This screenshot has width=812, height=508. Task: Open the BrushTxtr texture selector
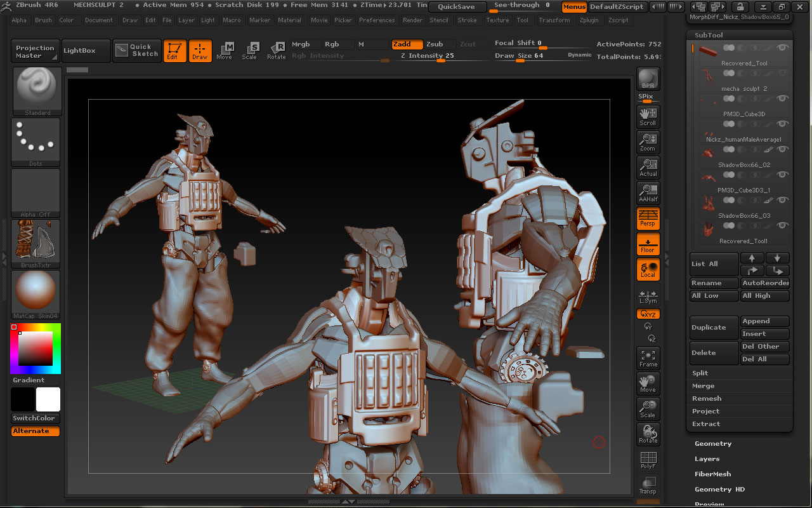pos(36,244)
